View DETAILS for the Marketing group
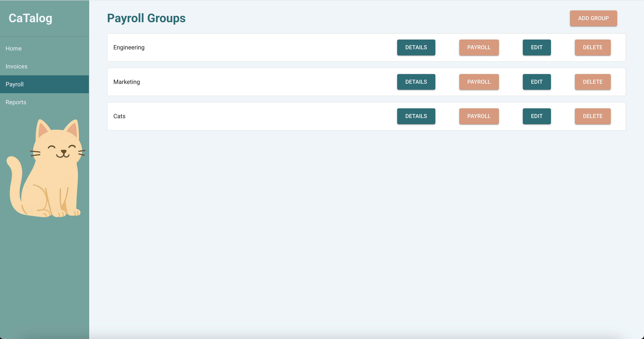Screen dimensions: 644x339 (x=416, y=82)
